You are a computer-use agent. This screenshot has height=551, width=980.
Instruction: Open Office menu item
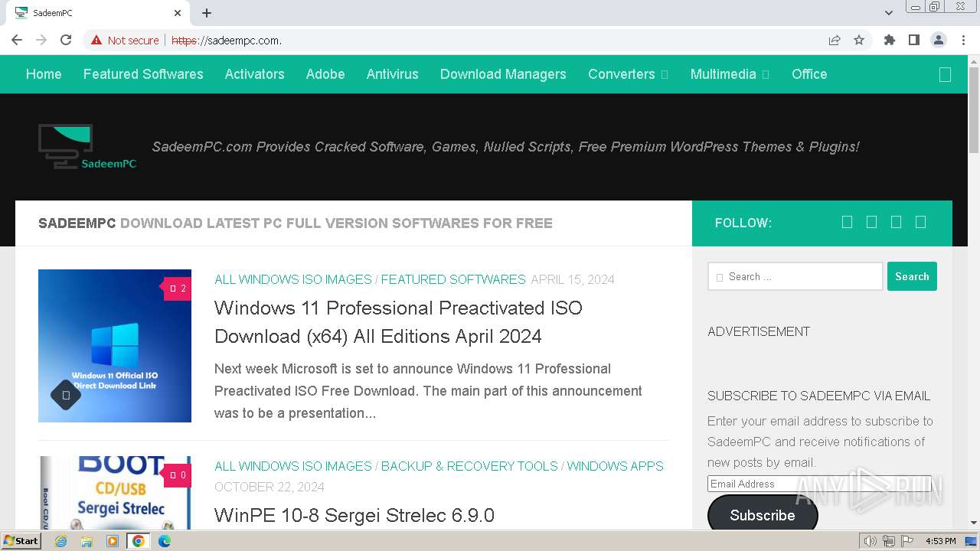tap(809, 74)
